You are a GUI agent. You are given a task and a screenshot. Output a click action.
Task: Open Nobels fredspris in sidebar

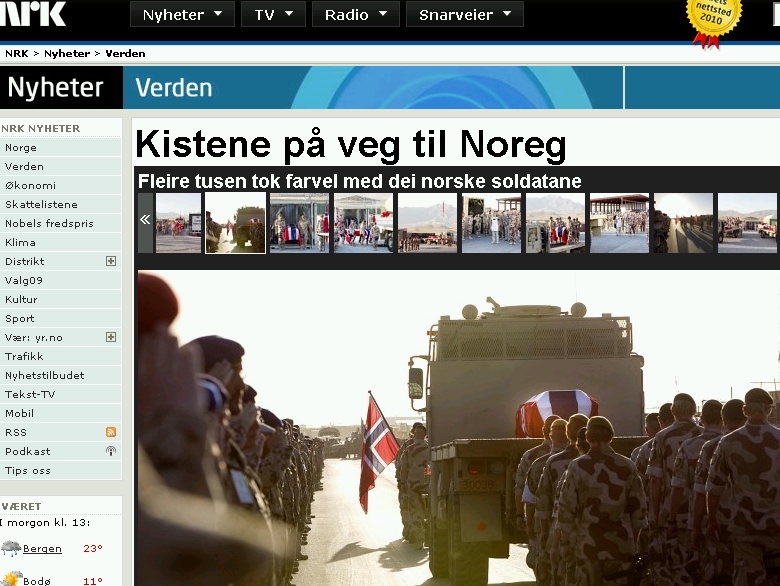coord(61,223)
